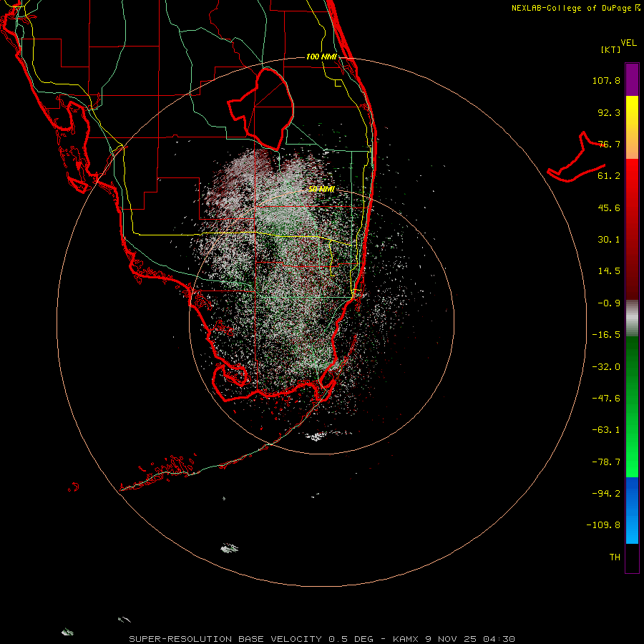Image resolution: width=644 pixels, height=644 pixels.
Task: Click the 30.1 velocity scale value
Action: (609, 240)
